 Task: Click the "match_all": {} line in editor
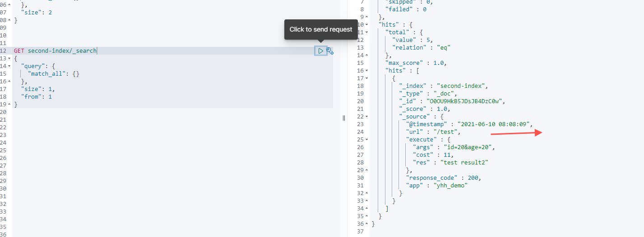point(54,74)
